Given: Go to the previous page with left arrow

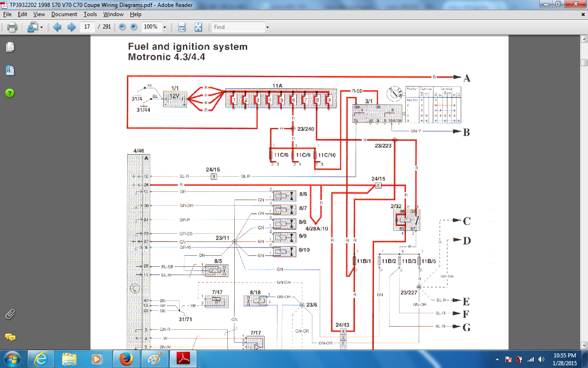Looking at the screenshot, I should click(57, 27).
